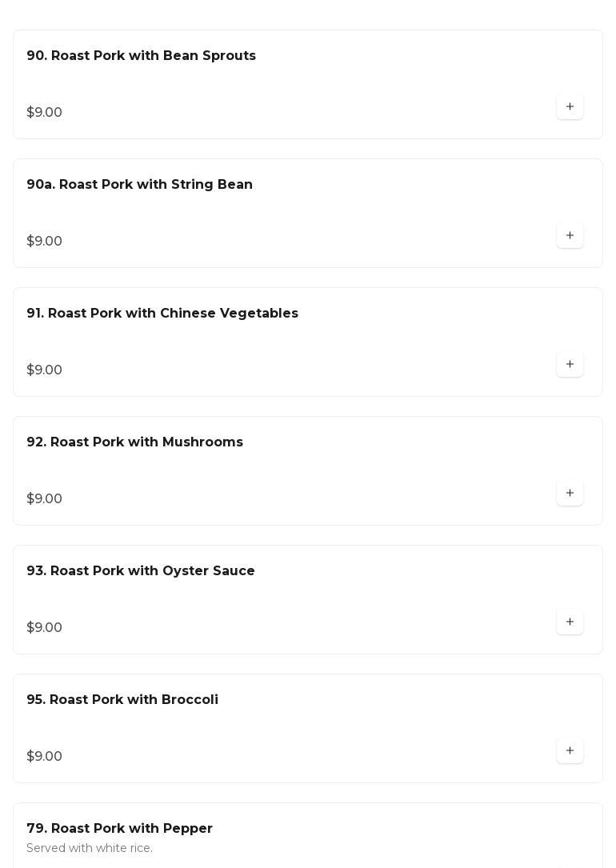Click the $9.00 price under Broccoli
This screenshot has height=868, width=616.
44,757
